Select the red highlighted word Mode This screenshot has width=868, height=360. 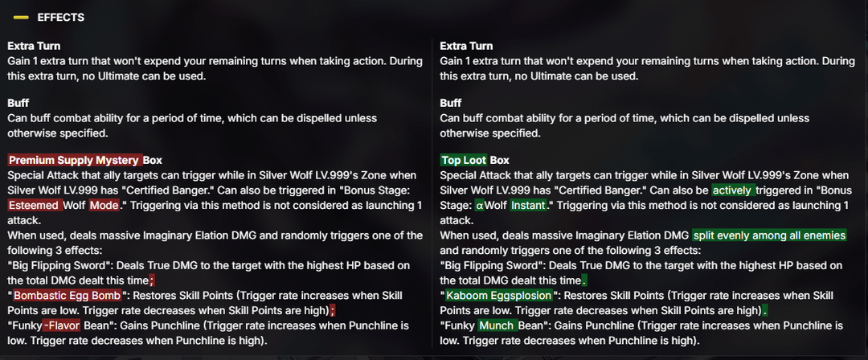click(104, 205)
